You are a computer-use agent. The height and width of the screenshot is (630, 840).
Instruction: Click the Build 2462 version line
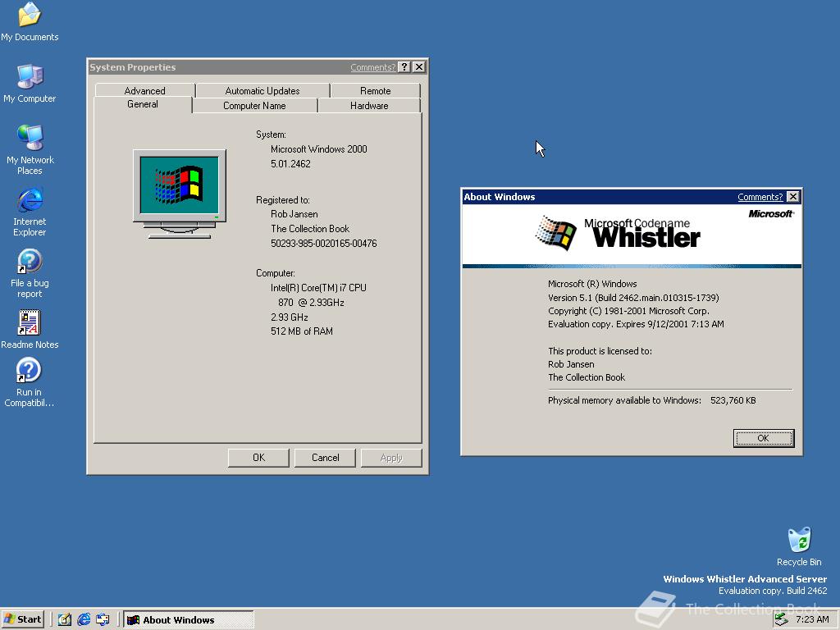click(633, 297)
